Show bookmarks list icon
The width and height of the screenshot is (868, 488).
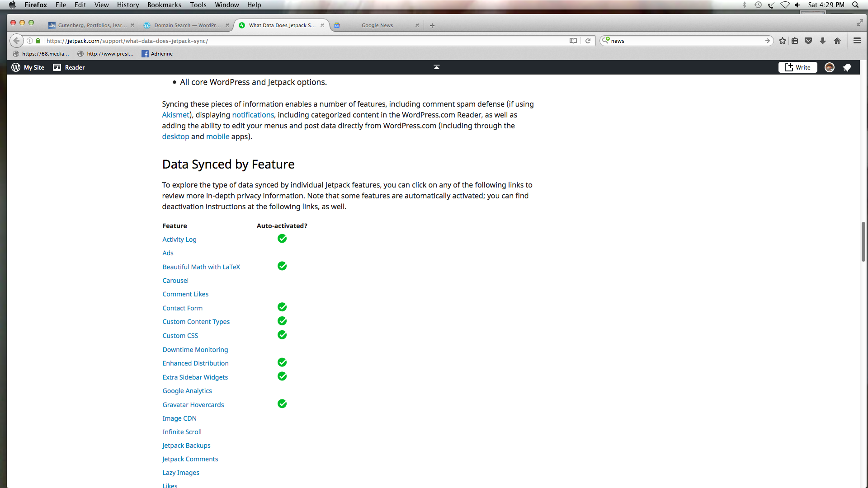pos(795,41)
